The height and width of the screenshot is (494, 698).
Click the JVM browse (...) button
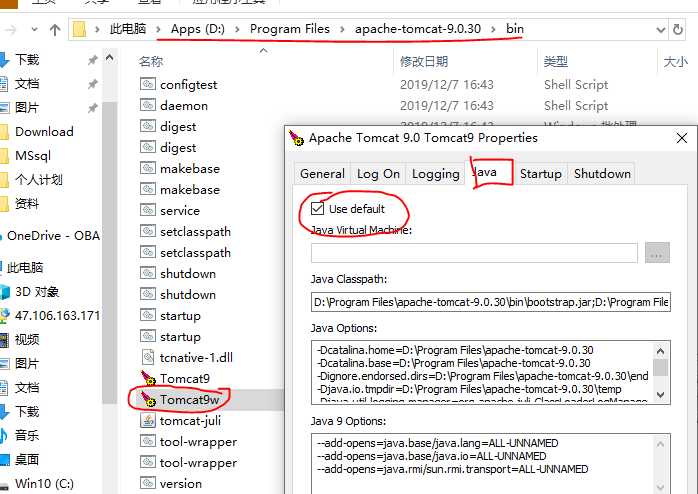point(657,253)
